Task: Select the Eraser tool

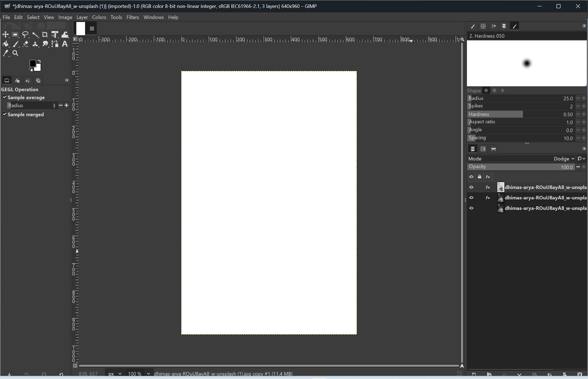Action: [25, 44]
